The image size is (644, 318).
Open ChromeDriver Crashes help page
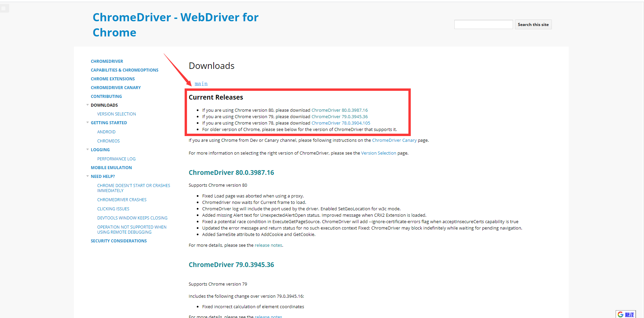point(122,200)
